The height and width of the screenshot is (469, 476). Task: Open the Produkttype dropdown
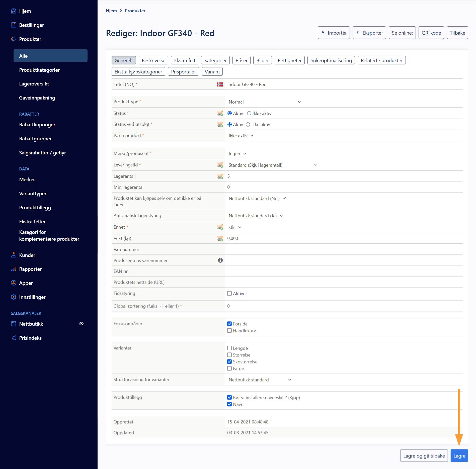(x=265, y=102)
